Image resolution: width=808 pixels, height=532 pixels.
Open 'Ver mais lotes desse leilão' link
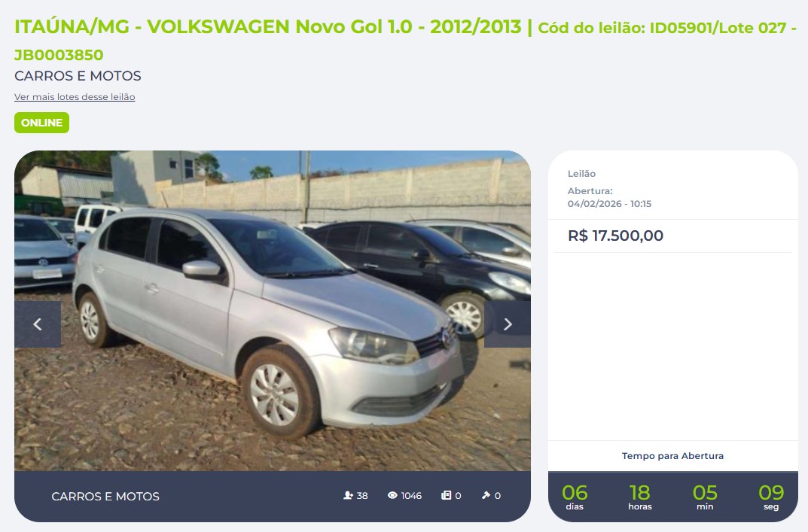(75, 97)
